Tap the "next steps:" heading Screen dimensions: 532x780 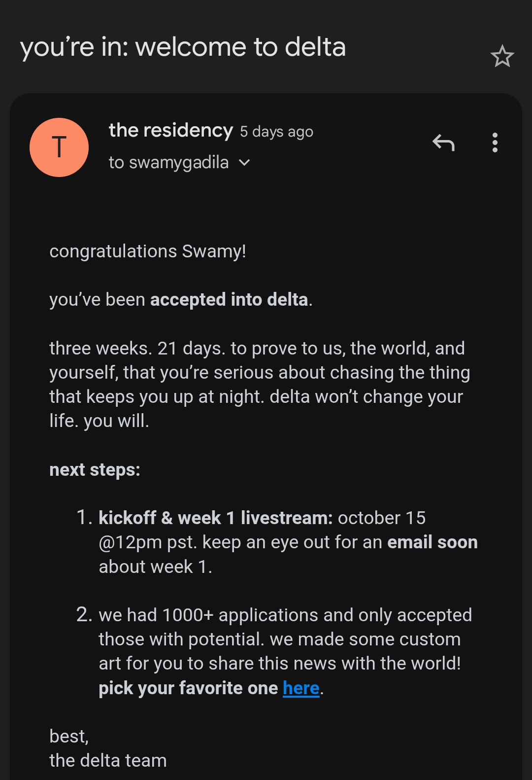click(x=95, y=470)
